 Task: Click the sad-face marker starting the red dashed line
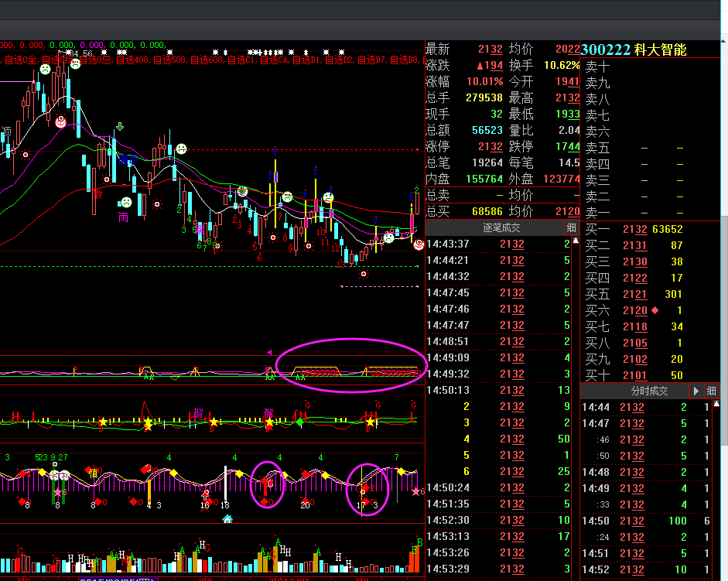(181, 149)
